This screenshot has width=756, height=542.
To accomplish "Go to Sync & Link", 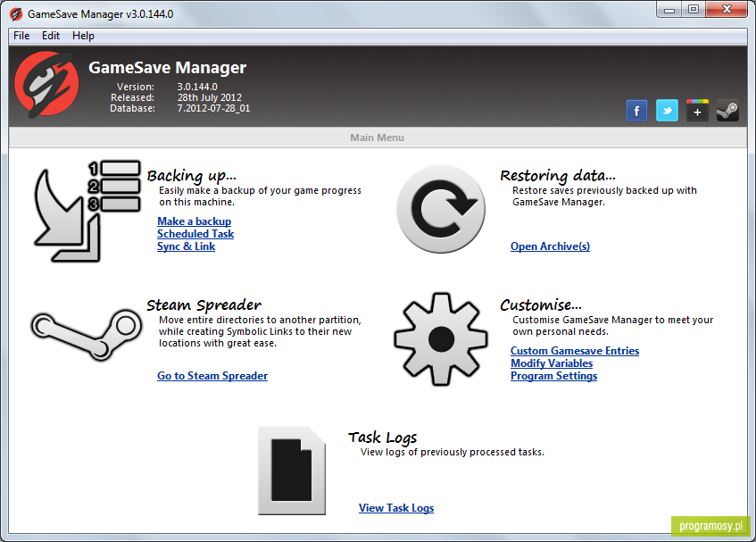I will 187,246.
